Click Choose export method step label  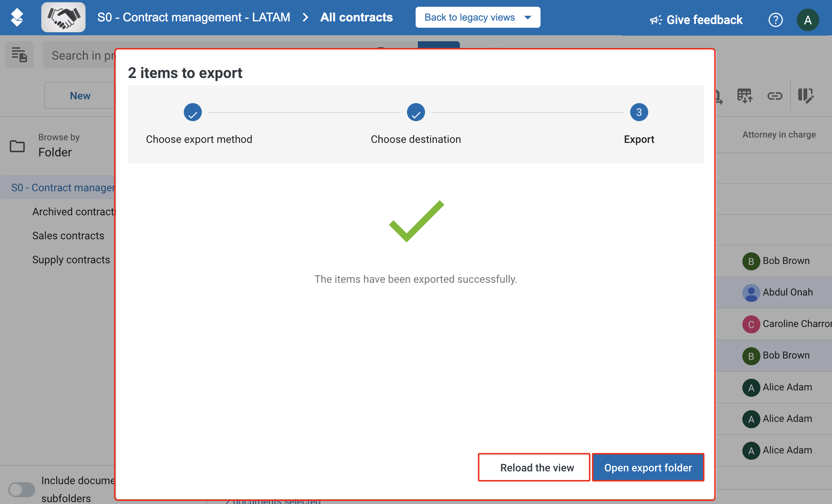[199, 139]
